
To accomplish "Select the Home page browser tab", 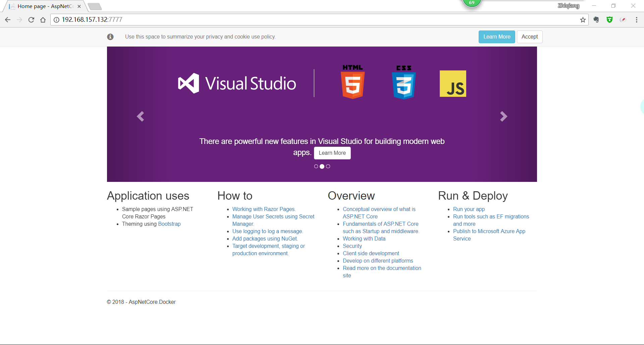I will click(x=45, y=6).
